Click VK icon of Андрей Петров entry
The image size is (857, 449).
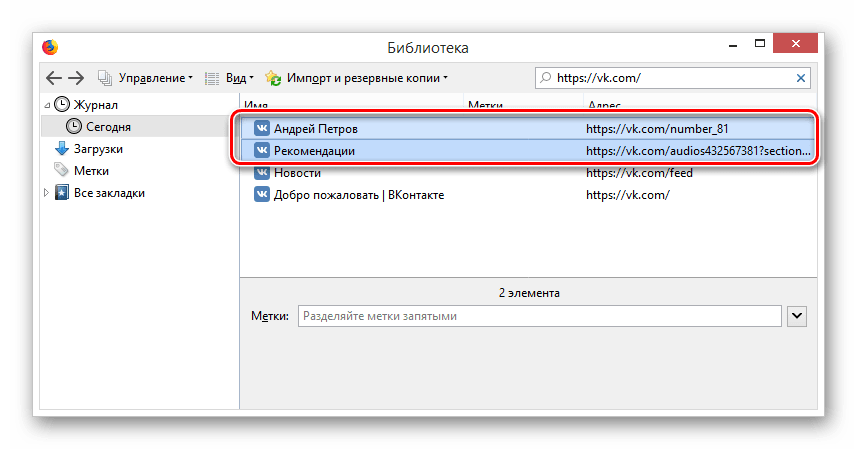262,129
